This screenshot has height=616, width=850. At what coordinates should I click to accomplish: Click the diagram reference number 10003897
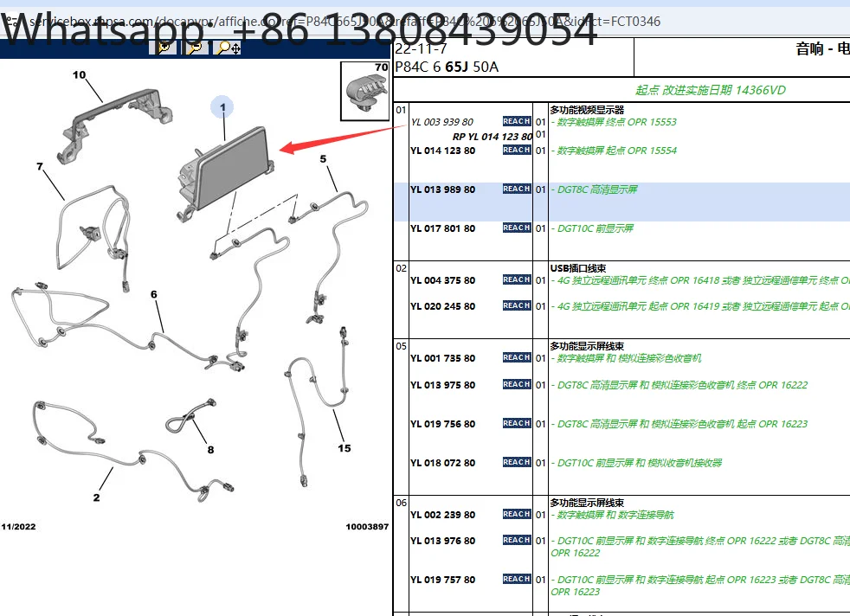tap(367, 527)
